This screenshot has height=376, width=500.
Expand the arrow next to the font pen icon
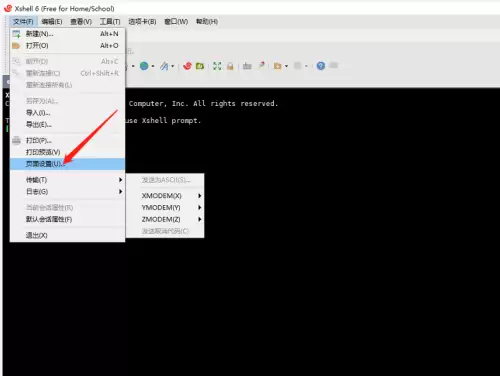coord(173,66)
